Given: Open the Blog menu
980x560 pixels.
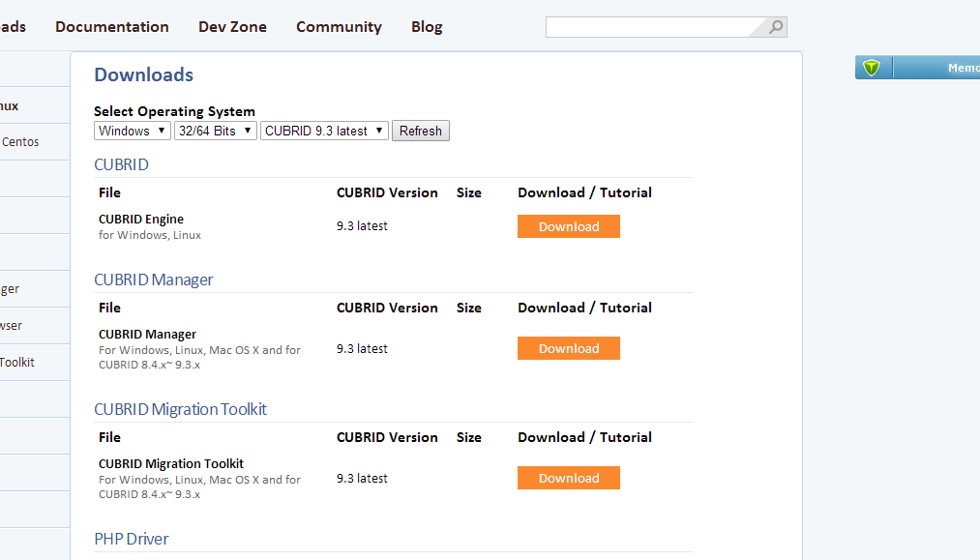Looking at the screenshot, I should click(427, 27).
